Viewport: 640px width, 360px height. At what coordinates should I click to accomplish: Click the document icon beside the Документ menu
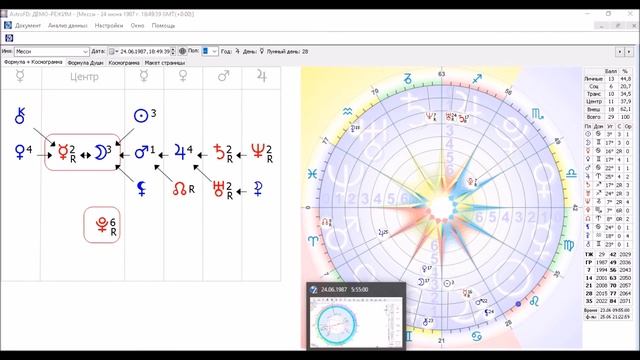[8, 25]
